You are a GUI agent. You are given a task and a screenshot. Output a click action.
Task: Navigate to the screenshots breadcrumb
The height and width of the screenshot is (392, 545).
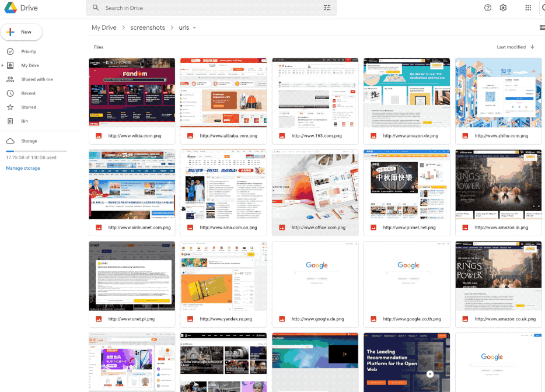(148, 27)
